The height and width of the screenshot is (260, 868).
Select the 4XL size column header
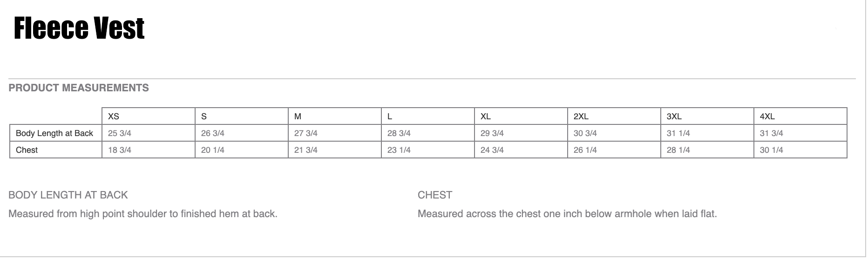767,116
